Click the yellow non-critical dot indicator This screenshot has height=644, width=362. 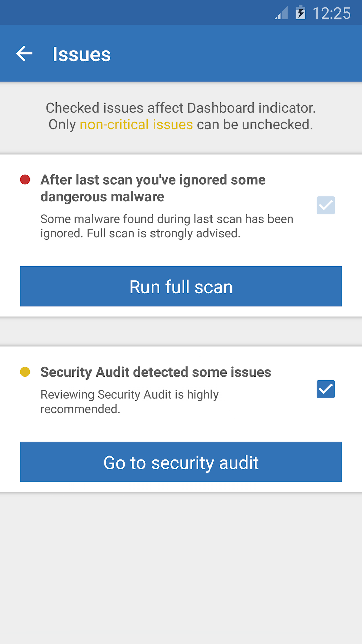coord(25,372)
